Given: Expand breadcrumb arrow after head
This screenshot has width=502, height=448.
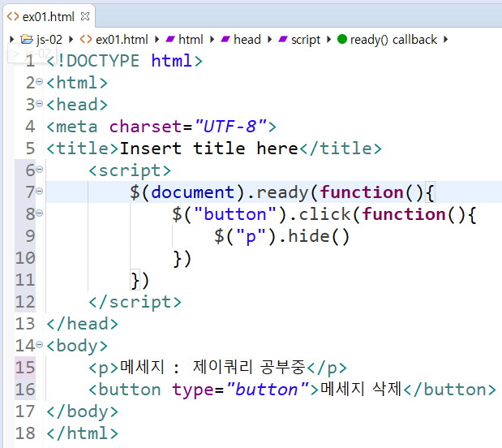Looking at the screenshot, I should 269,40.
